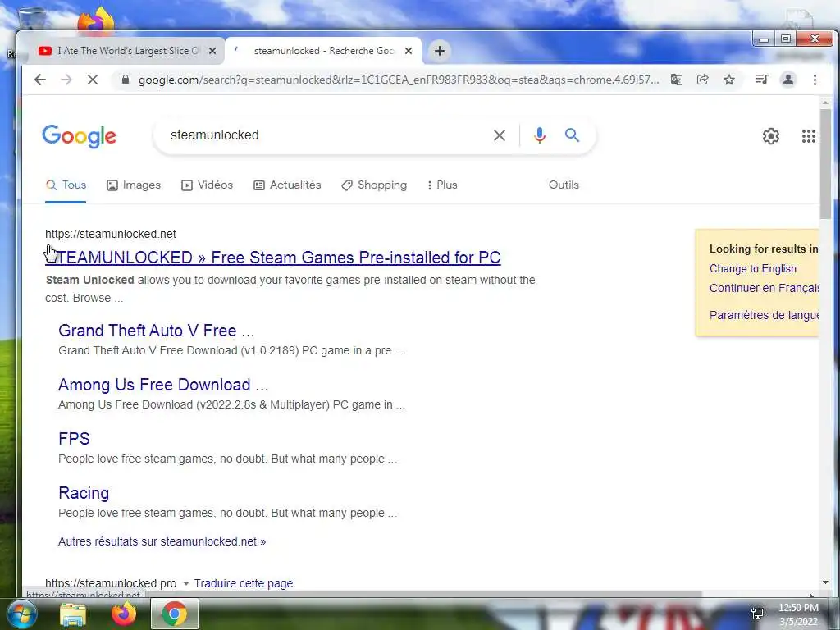Viewport: 840px width, 630px height.
Task: Open the media control icon in the toolbar
Action: 761,80
